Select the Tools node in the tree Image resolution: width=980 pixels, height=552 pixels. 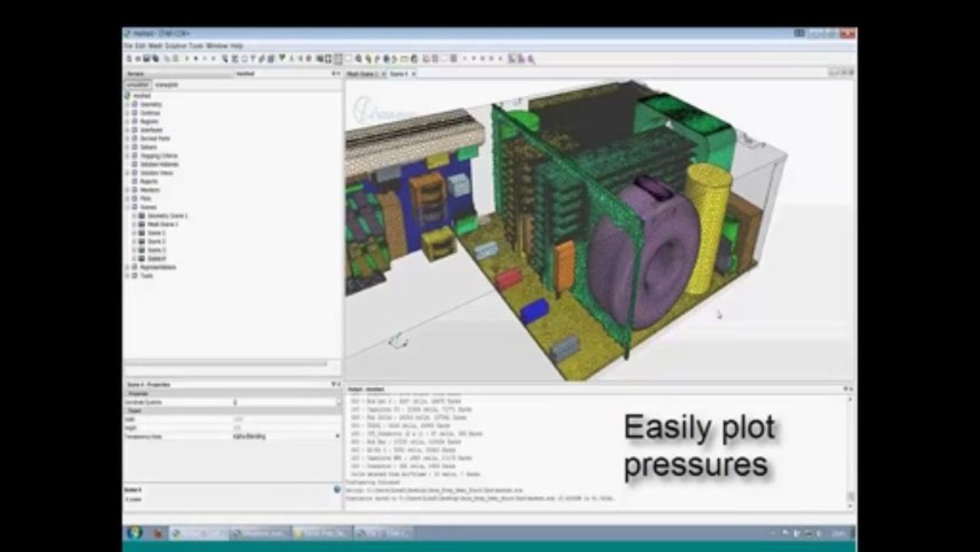coord(146,275)
